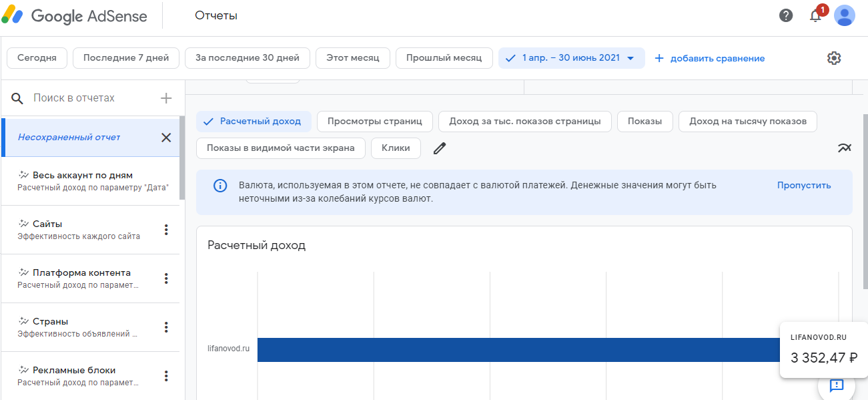868x400 pixels.
Task: Toggle the Клики metric chip
Action: (396, 148)
